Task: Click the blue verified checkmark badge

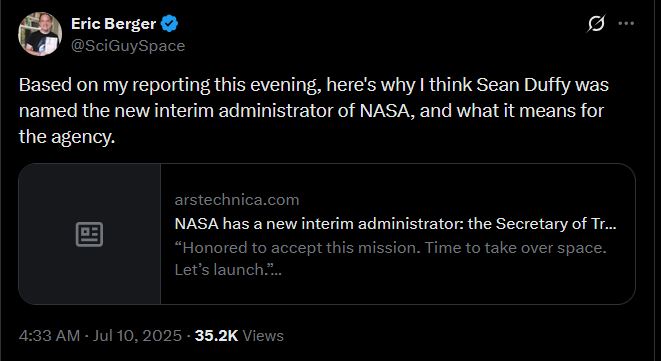Action: [x=169, y=24]
